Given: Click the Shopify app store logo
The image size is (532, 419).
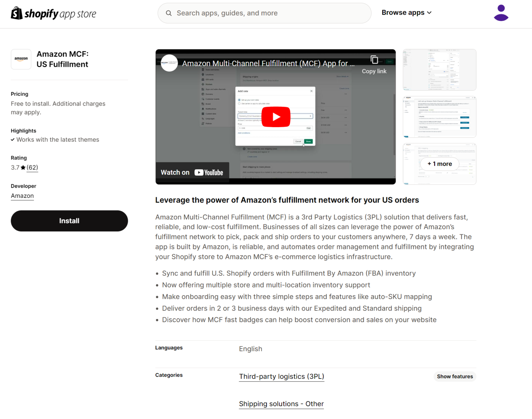Looking at the screenshot, I should click(53, 13).
